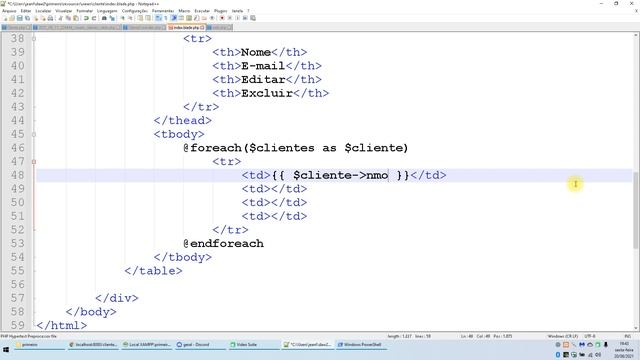
Task: Open the Arquivo menu
Action: tap(9, 11)
